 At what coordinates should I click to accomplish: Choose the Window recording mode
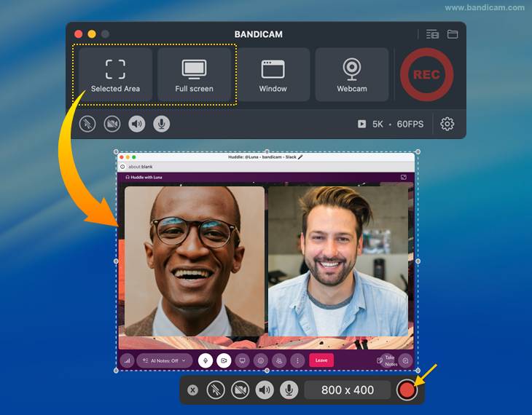click(x=273, y=74)
